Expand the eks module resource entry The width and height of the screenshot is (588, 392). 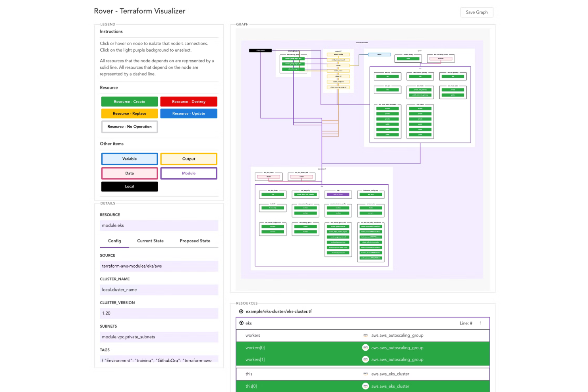click(x=242, y=323)
